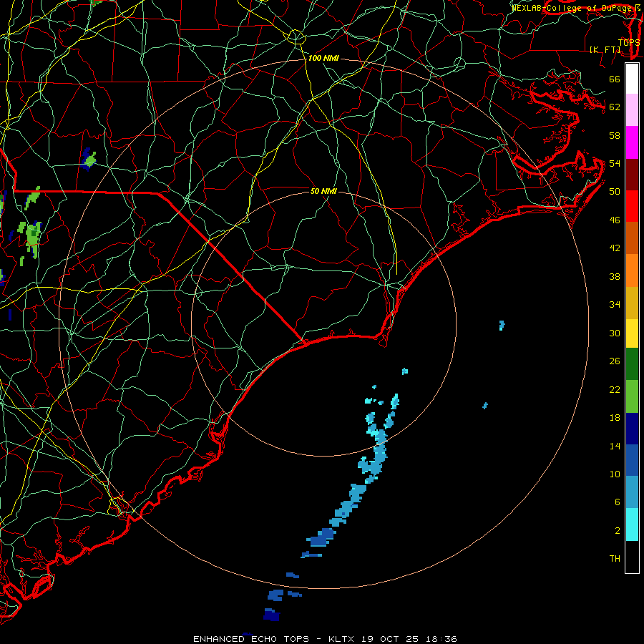
Task: Click the 14 legend value label
Action: 615,446
